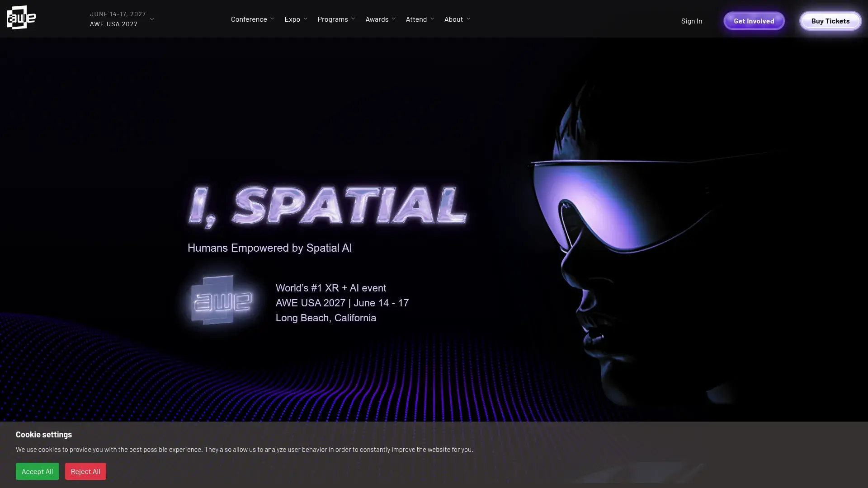This screenshot has width=868, height=488.
Task: Click the 'JUNE 14-17, 2027' date in header
Action: coord(118,14)
